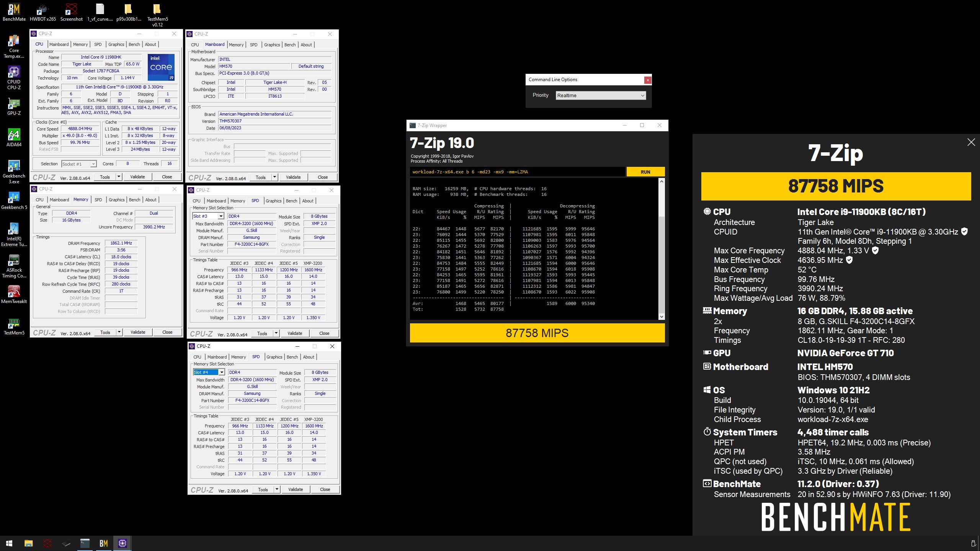Click the yellow RUN button
The height and width of the screenshot is (551, 980).
pyautogui.click(x=645, y=172)
